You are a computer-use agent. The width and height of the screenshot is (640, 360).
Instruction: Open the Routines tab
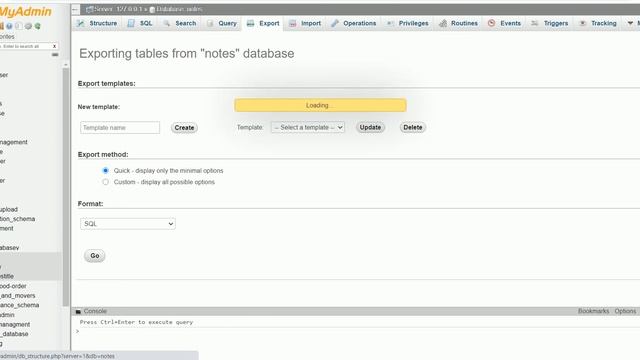(x=458, y=23)
